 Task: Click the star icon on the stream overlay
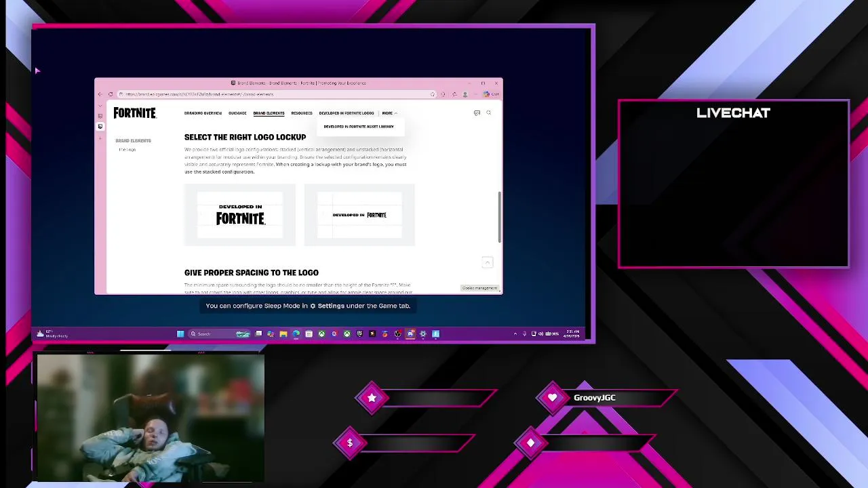coord(372,398)
